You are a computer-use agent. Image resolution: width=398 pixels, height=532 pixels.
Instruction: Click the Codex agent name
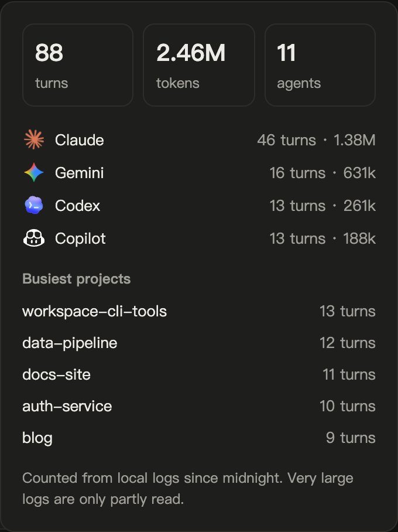click(78, 206)
